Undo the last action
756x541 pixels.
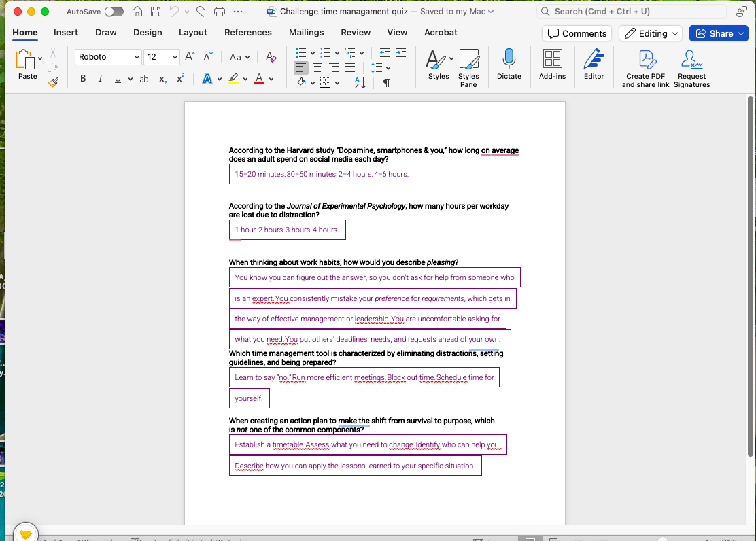[x=174, y=11]
